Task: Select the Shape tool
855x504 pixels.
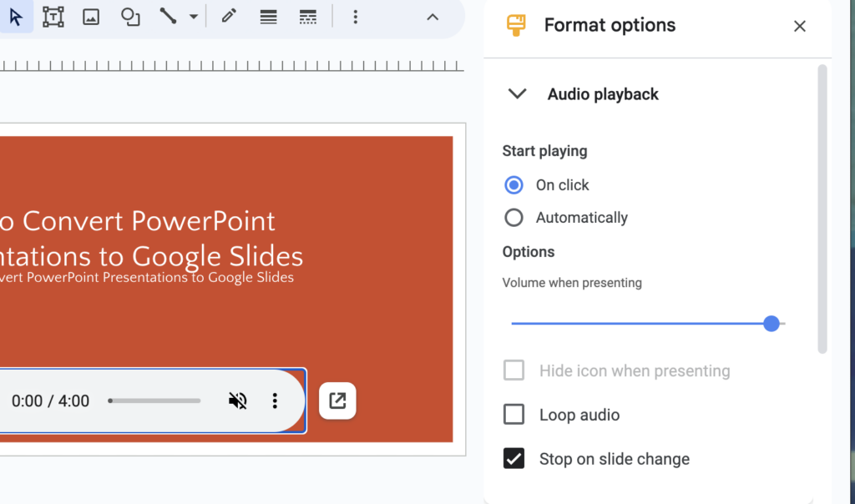Action: tap(129, 17)
